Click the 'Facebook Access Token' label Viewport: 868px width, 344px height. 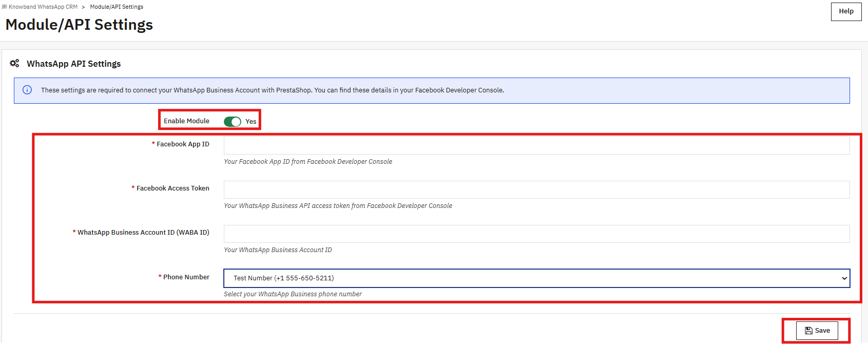(172, 188)
